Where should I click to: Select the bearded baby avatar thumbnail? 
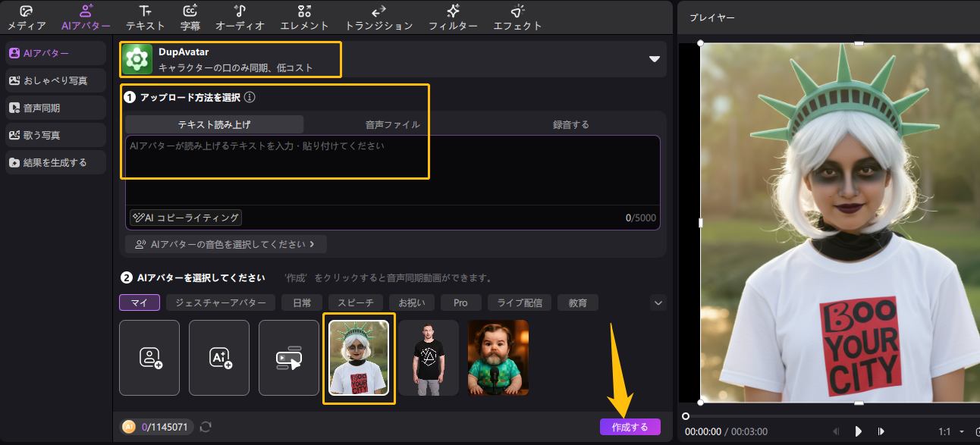pos(498,358)
